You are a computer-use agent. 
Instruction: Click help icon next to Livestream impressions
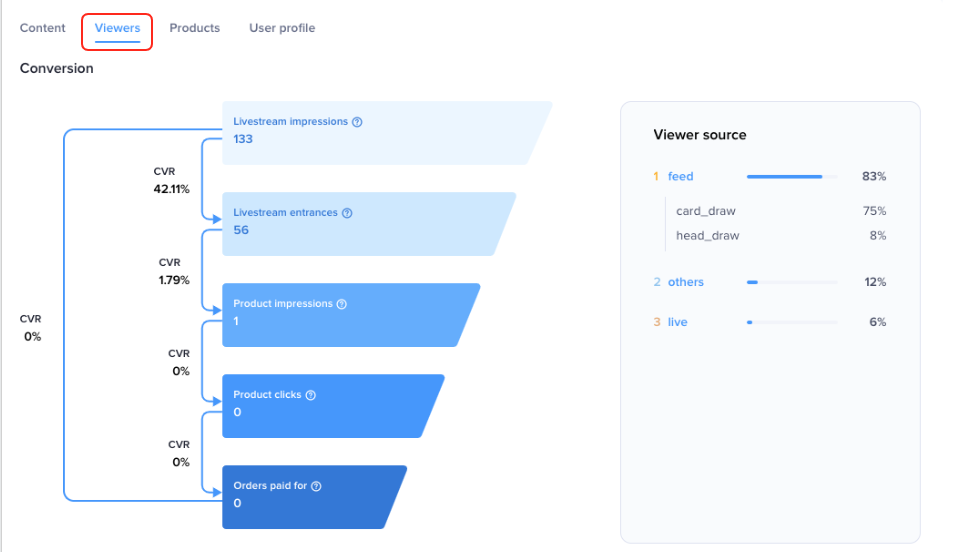[358, 122]
